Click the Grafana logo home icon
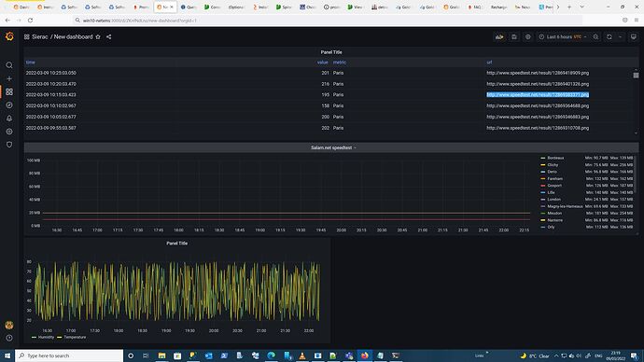This screenshot has width=644, height=362. [x=9, y=36]
